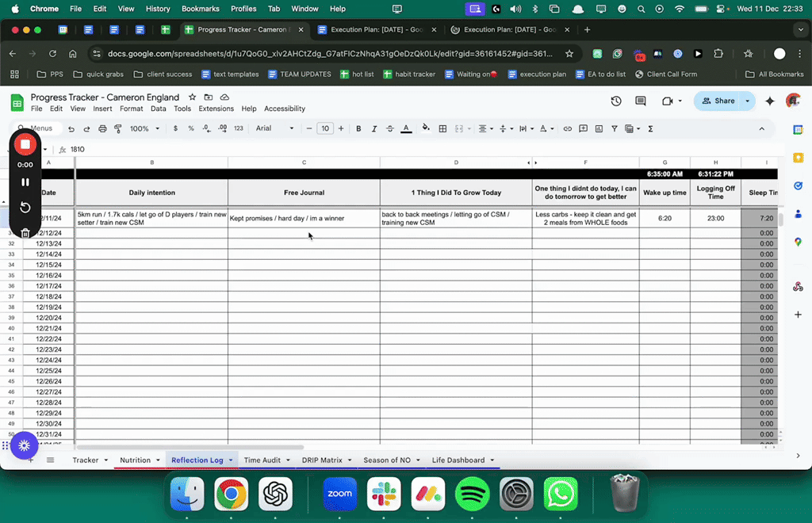The image size is (812, 523).
Task: Switch to the Nutrition sheet tab
Action: coord(135,460)
